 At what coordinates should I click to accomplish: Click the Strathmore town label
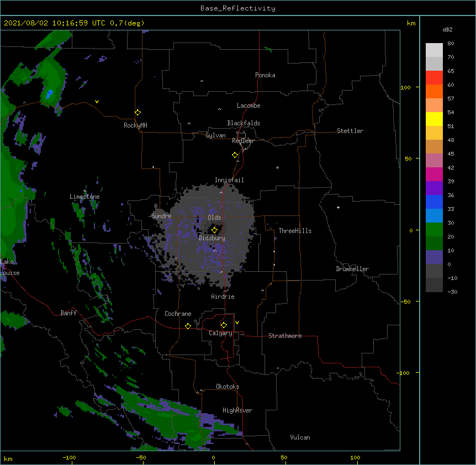tap(285, 336)
